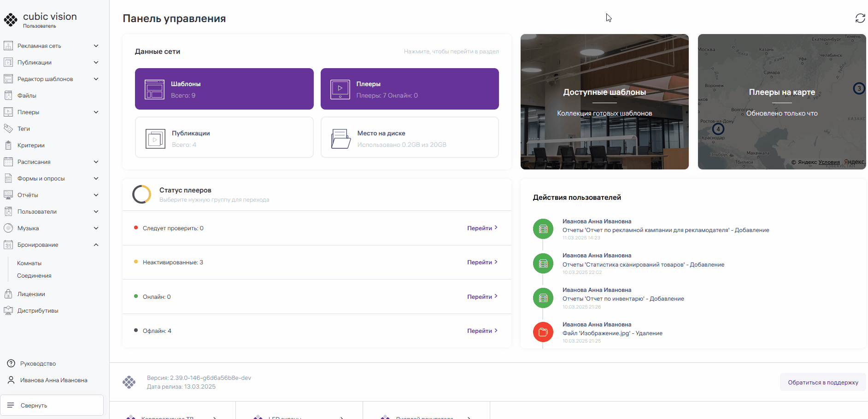Image resolution: width=868 pixels, height=419 pixels.
Task: Click the refresh icon at top right
Action: click(860, 18)
